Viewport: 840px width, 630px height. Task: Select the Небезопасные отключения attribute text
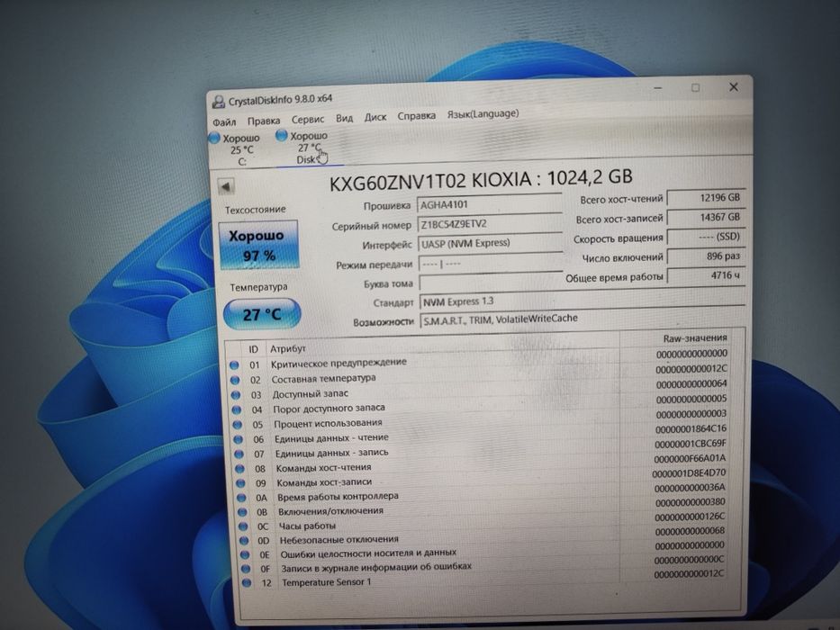(x=339, y=539)
